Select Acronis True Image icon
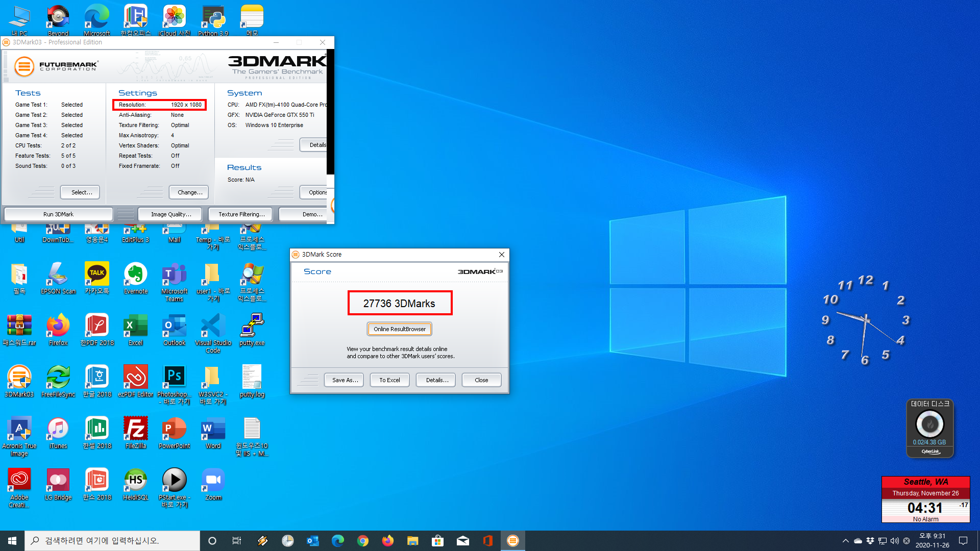This screenshot has width=980, height=551. pyautogui.click(x=19, y=437)
